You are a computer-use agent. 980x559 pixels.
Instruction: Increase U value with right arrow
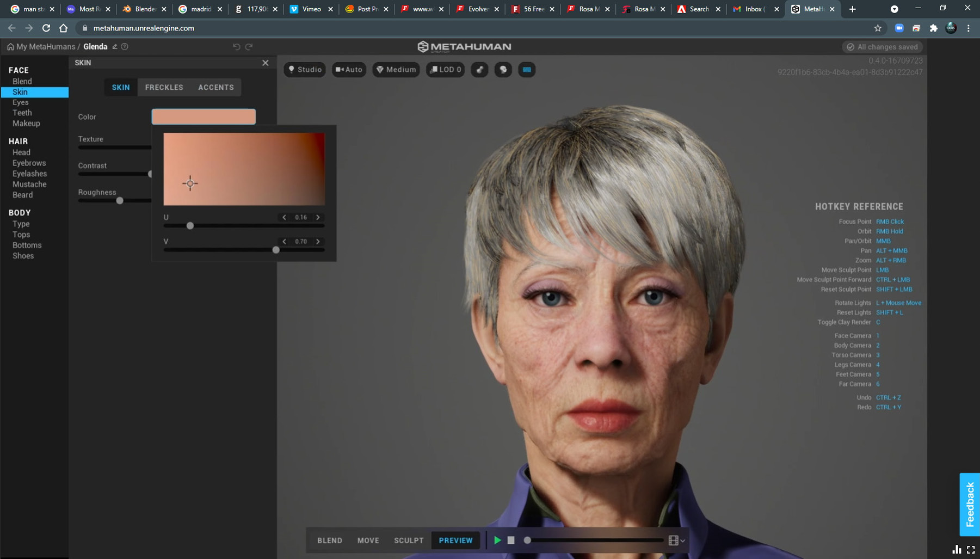pyautogui.click(x=318, y=217)
